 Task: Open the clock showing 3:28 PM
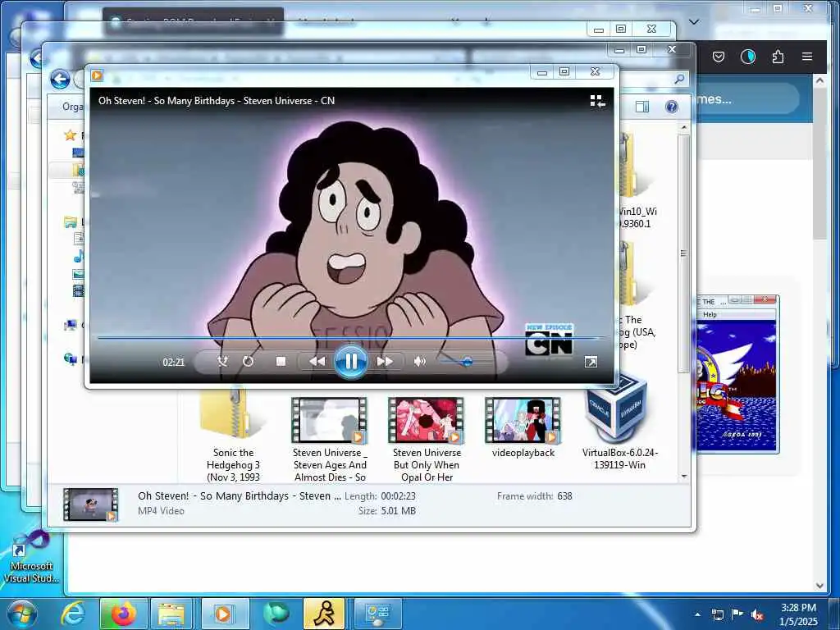coord(798,614)
